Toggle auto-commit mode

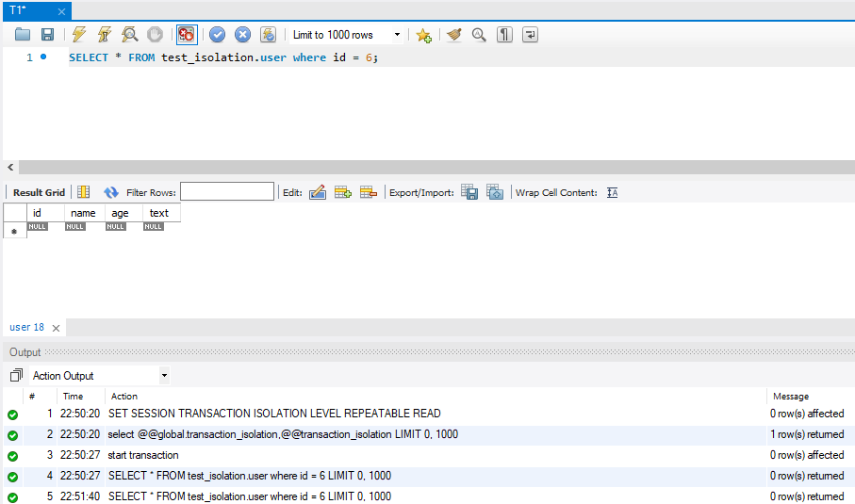[269, 34]
